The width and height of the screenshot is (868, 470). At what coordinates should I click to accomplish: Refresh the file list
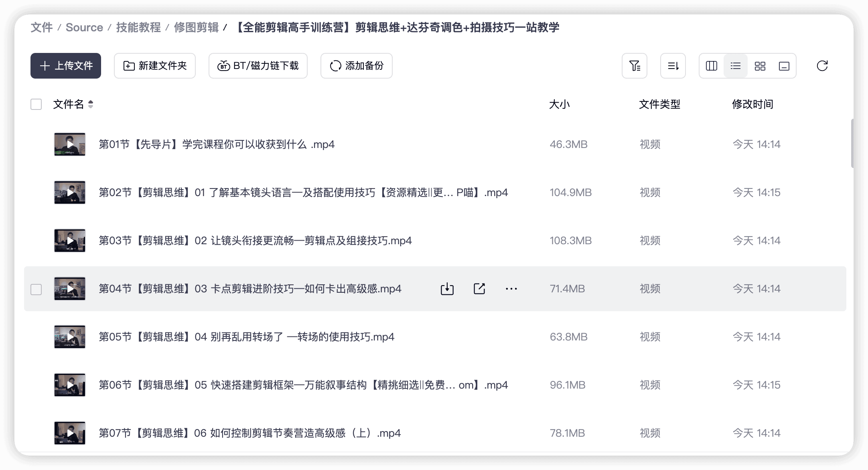pos(822,66)
